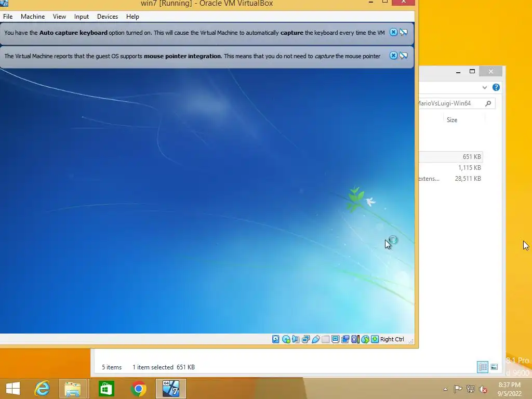
Task: Switch Explorer to large icons view
Action: pyautogui.click(x=494, y=367)
